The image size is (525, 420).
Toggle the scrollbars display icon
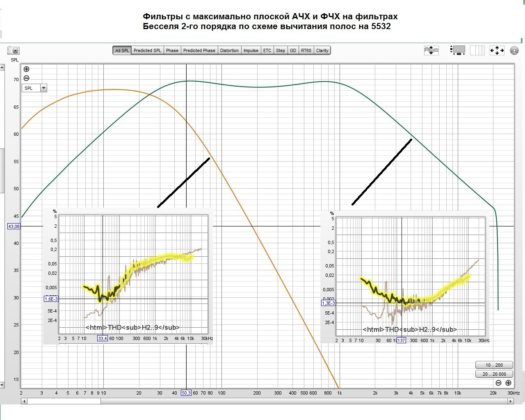point(458,50)
